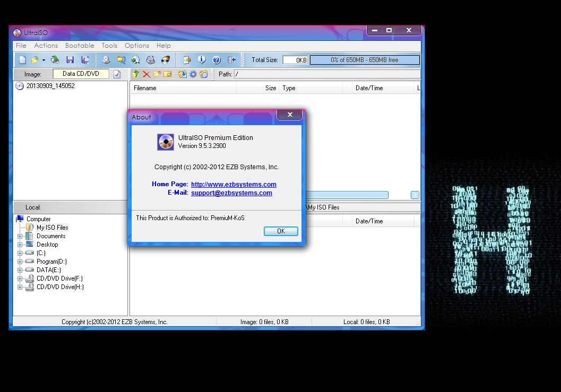Click the New Folder icon in image toolbar
The width and height of the screenshot is (561, 392).
[x=157, y=74]
